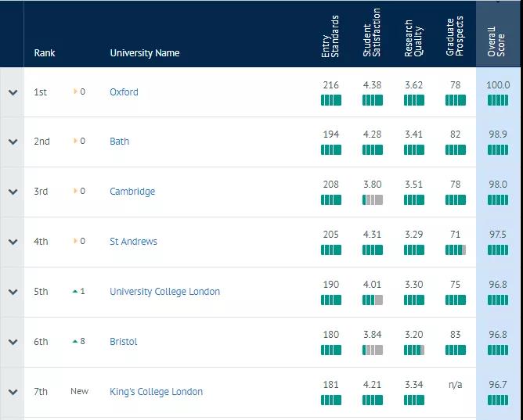Expand the Bath row chevron
Screen dimensions: 523x420
(x=13, y=142)
